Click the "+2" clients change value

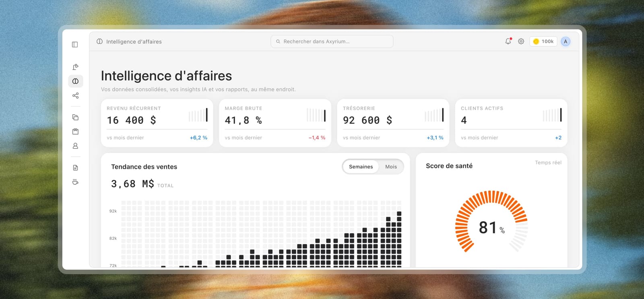pyautogui.click(x=558, y=138)
